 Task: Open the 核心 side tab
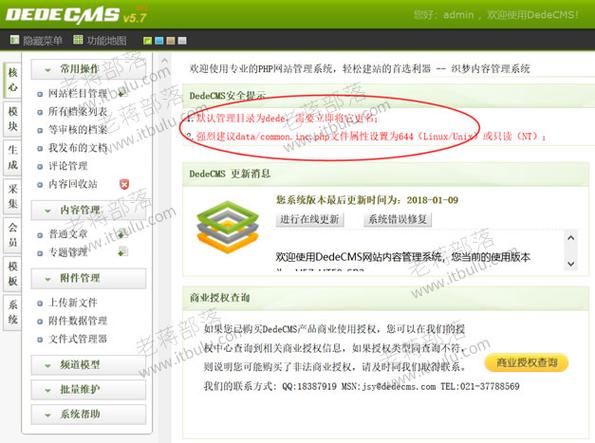point(13,80)
